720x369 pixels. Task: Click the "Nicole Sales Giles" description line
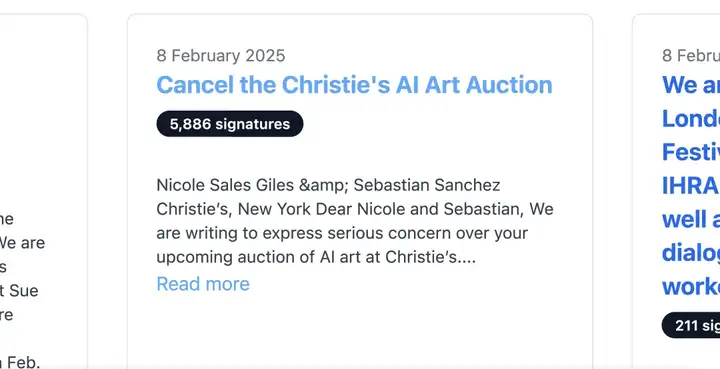328,185
